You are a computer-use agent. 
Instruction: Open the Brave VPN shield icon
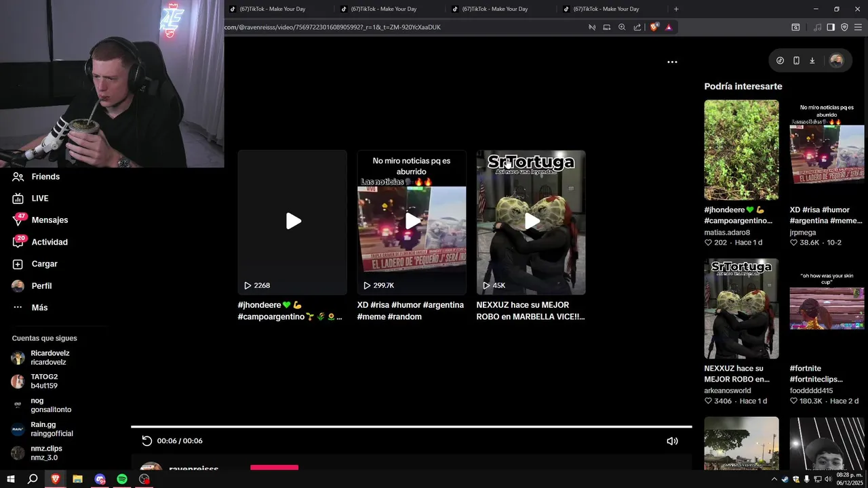pyautogui.click(x=844, y=27)
